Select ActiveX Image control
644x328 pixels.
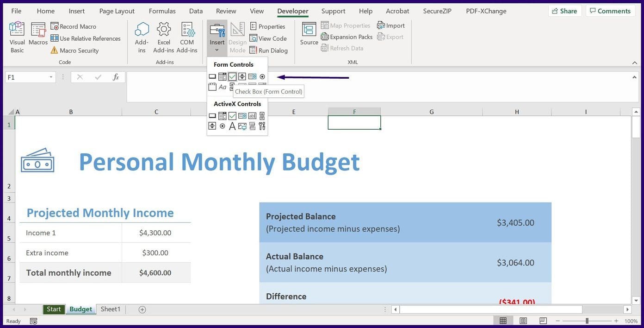[242, 126]
